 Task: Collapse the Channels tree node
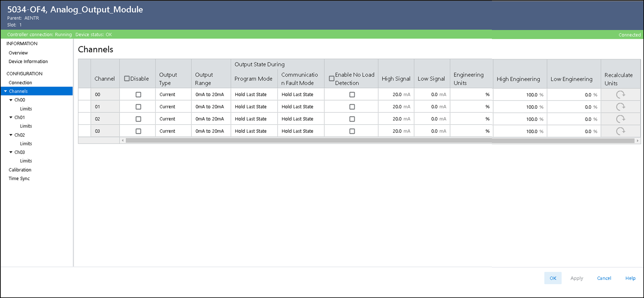[x=5, y=91]
